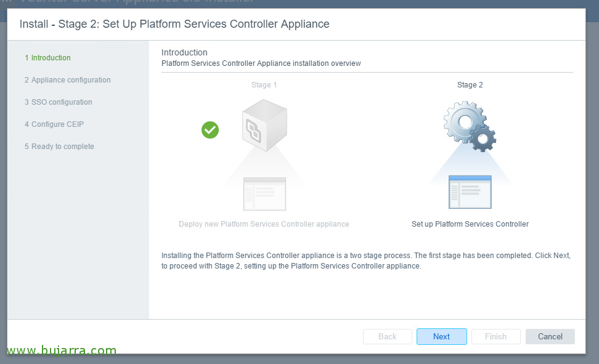
Task: Click the Stage 2 label
Action: 470,85
